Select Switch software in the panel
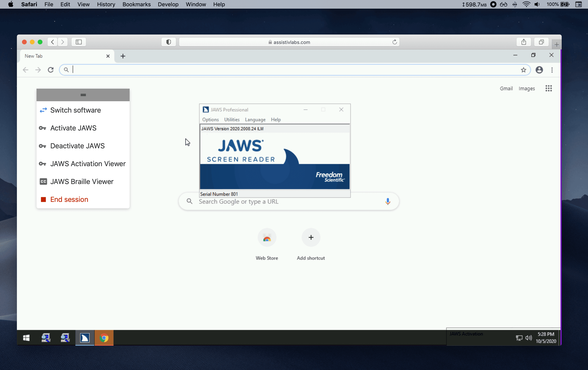 click(83, 110)
